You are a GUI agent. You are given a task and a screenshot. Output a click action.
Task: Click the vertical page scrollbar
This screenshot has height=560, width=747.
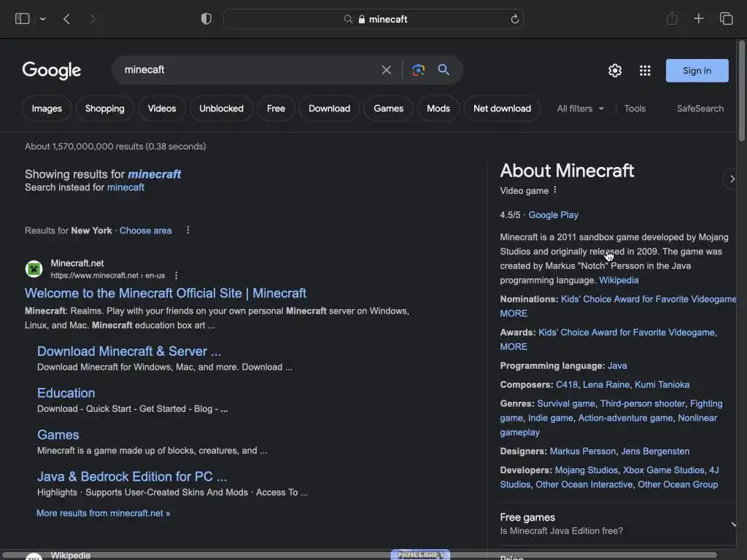pyautogui.click(x=741, y=90)
